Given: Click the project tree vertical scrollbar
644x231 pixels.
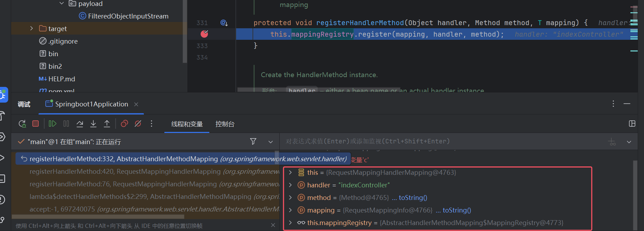Looking at the screenshot, I should coord(185,31).
